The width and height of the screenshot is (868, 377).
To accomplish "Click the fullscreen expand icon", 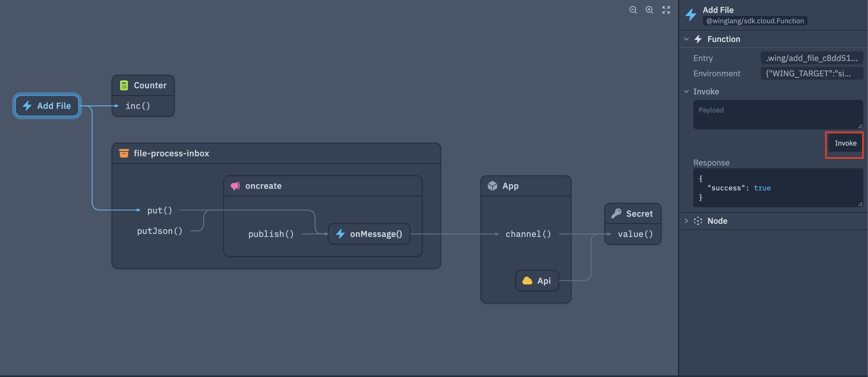I will pyautogui.click(x=666, y=10).
